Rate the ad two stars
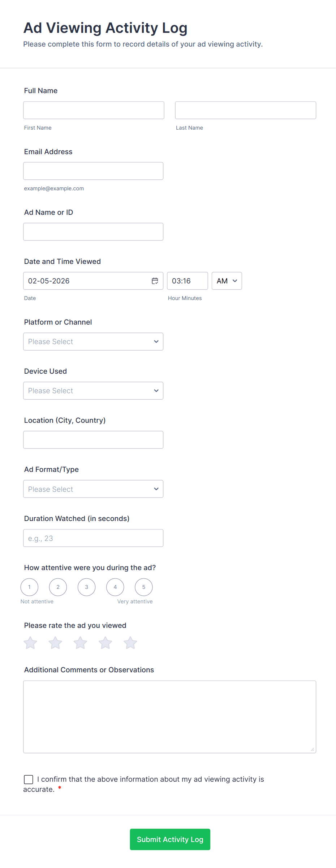 tap(55, 643)
